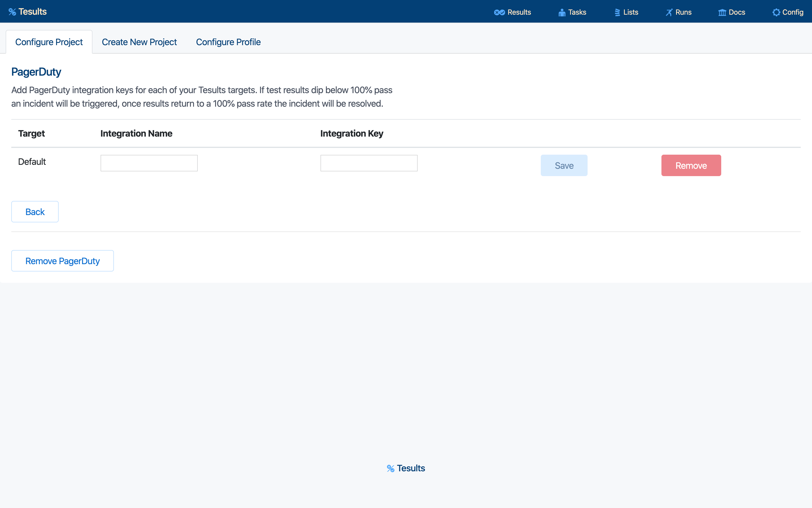Screen dimensions: 812x508
Task: Remove the Default target integration
Action: point(691,165)
